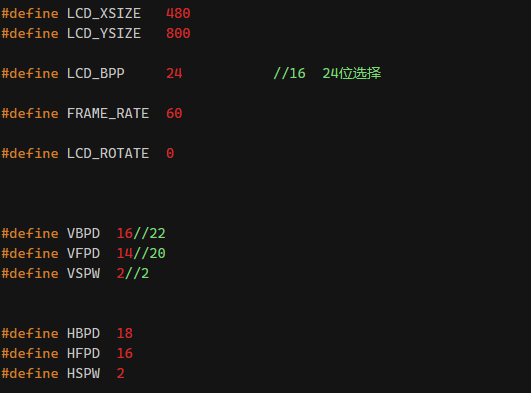The width and height of the screenshot is (531, 393).
Task: Click the HSPW value 2
Action: [x=121, y=373]
